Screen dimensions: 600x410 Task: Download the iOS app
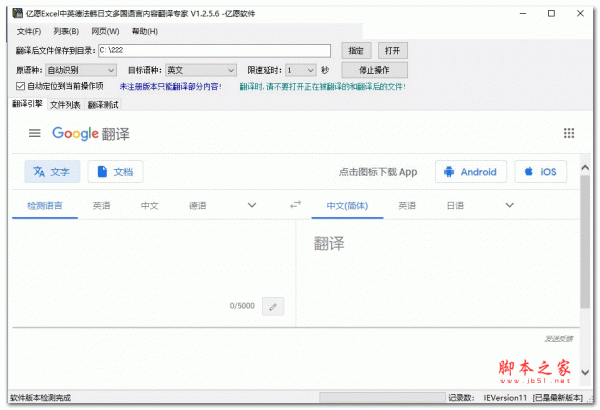click(x=540, y=172)
